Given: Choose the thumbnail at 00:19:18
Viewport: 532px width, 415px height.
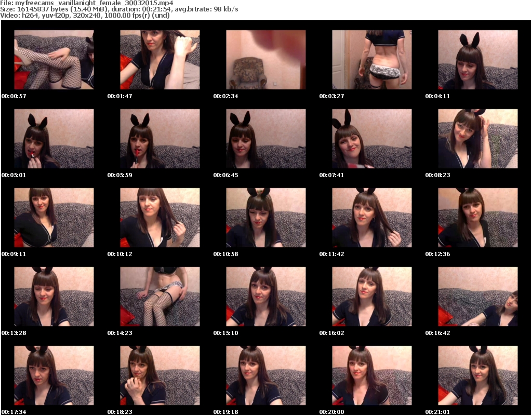Looking at the screenshot, I should (266, 376).
